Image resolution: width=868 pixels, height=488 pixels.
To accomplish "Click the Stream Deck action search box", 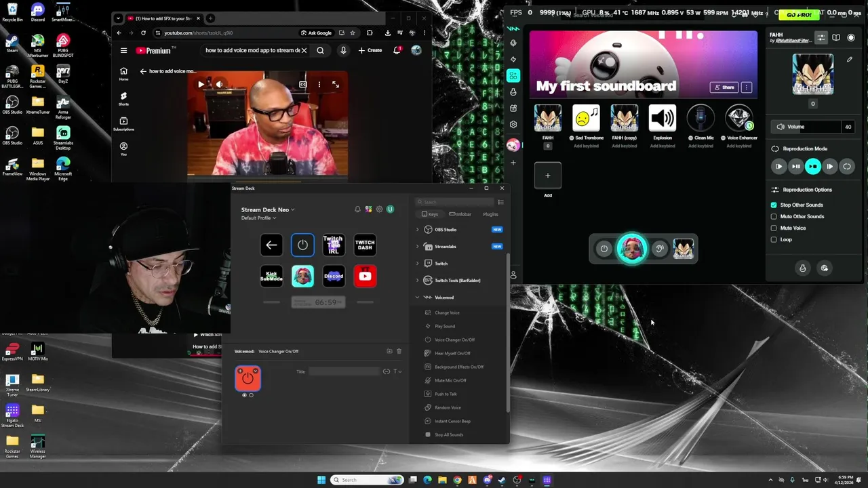I will 455,202.
